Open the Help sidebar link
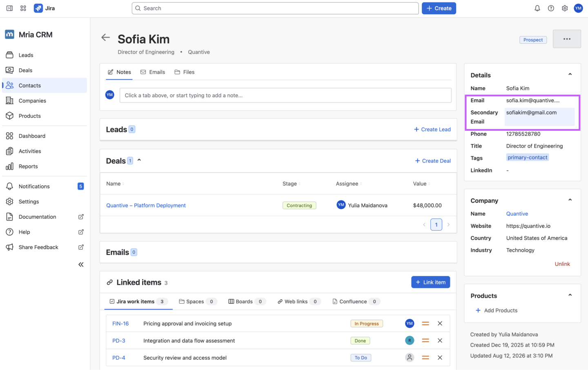Image resolution: width=588 pixels, height=370 pixels. 45,232
